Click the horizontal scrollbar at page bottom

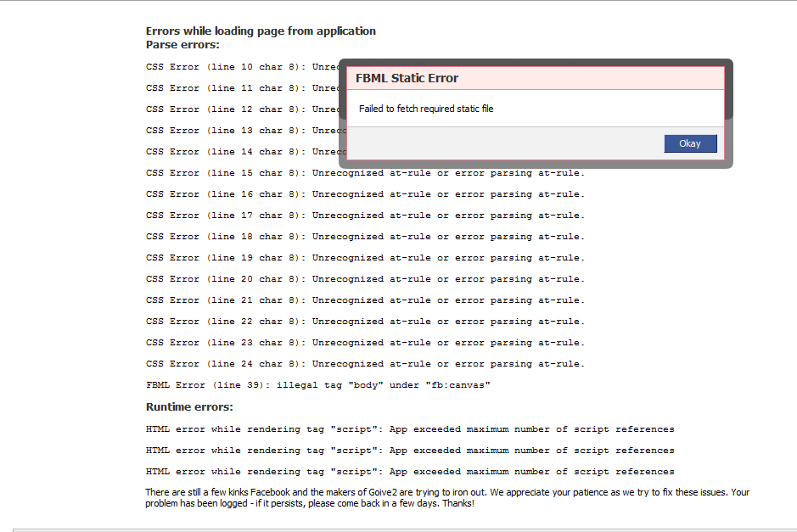[399, 529]
